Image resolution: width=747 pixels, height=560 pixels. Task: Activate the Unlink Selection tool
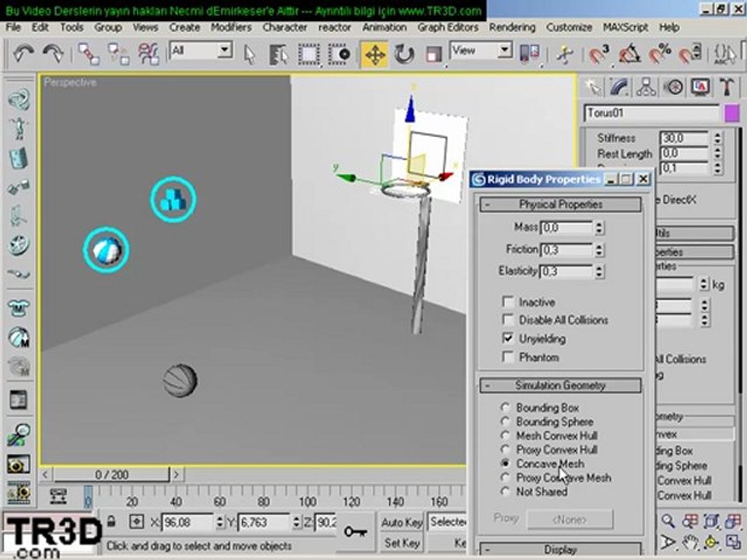click(x=118, y=54)
